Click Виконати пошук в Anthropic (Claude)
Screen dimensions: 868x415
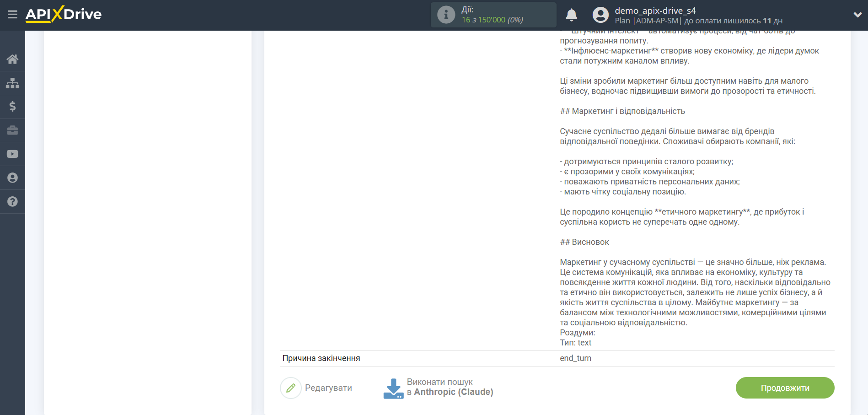pos(450,387)
